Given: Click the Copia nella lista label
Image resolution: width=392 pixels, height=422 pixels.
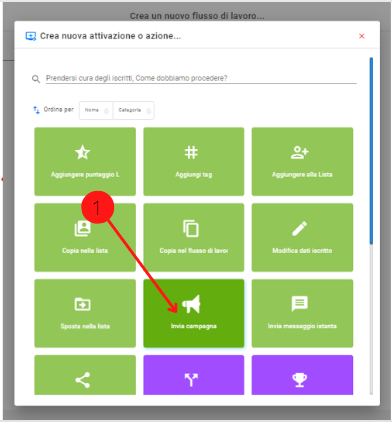Looking at the screenshot, I should (85, 251).
